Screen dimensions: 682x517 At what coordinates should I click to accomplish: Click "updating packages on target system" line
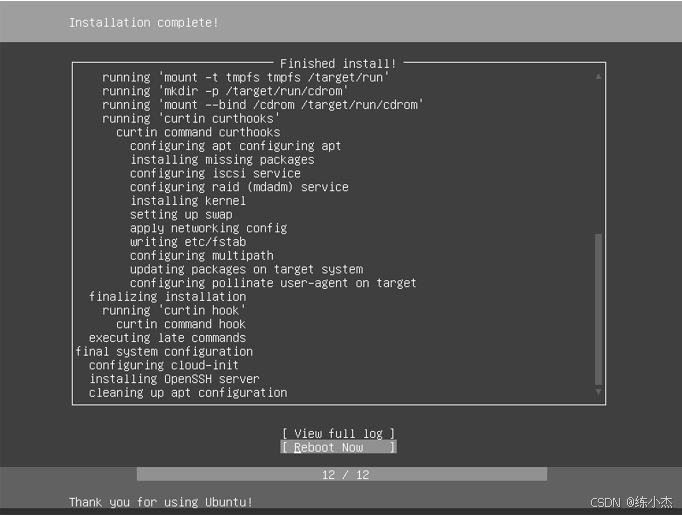247,269
